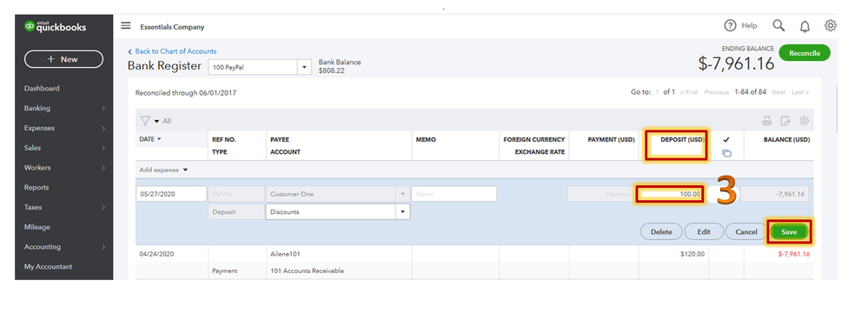Click the Memo input field
The width and height of the screenshot is (868, 334).
click(x=454, y=194)
